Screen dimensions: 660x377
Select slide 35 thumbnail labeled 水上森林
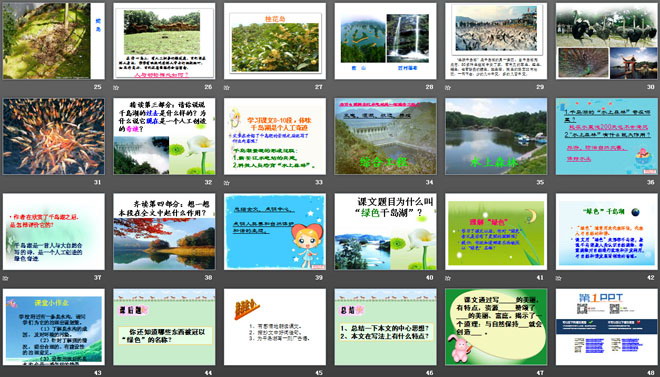tap(496, 136)
